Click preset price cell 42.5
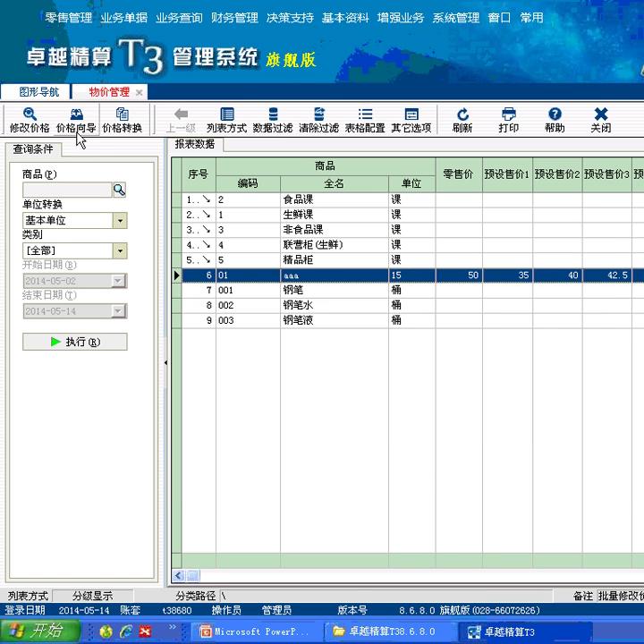Viewport: 644px width, 644px height. click(607, 275)
